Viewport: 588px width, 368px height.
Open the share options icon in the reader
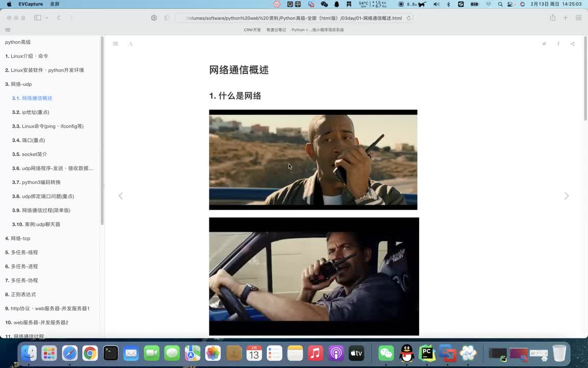tap(572, 44)
